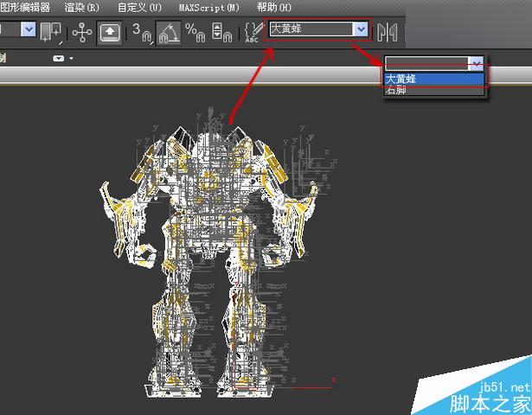Open the MAXScript(M) menu
This screenshot has height=415, width=532.
pyautogui.click(x=209, y=8)
